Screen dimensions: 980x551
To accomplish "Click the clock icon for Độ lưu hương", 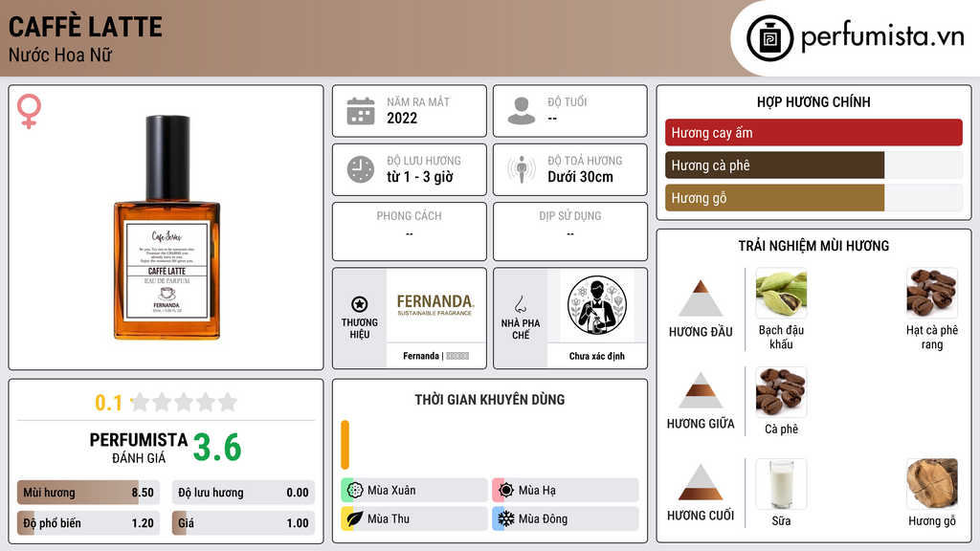I will coord(361,169).
